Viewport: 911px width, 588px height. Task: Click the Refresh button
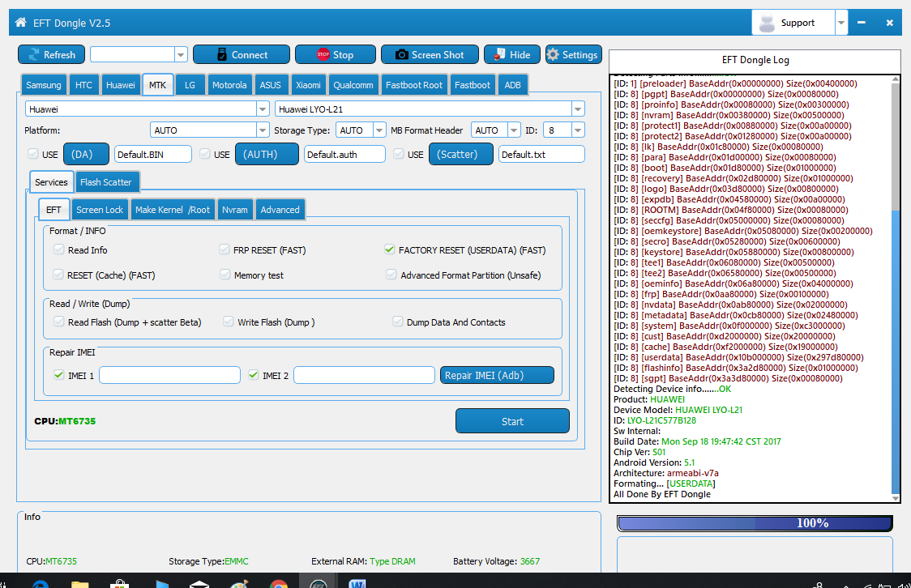(52, 54)
